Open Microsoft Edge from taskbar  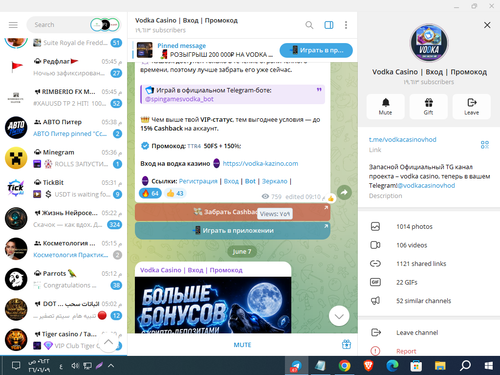coord(392,366)
